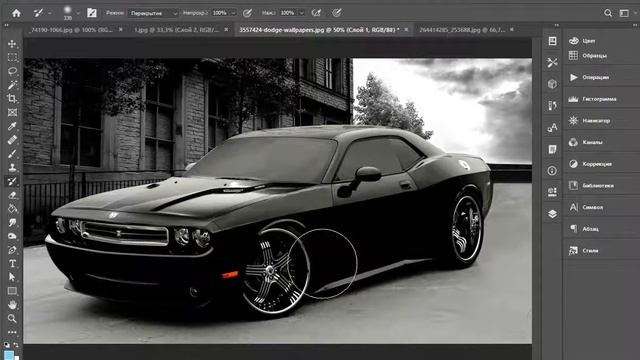Open the three-dots Edit Toolbar menu
This screenshot has height=360, width=640.
12,332
